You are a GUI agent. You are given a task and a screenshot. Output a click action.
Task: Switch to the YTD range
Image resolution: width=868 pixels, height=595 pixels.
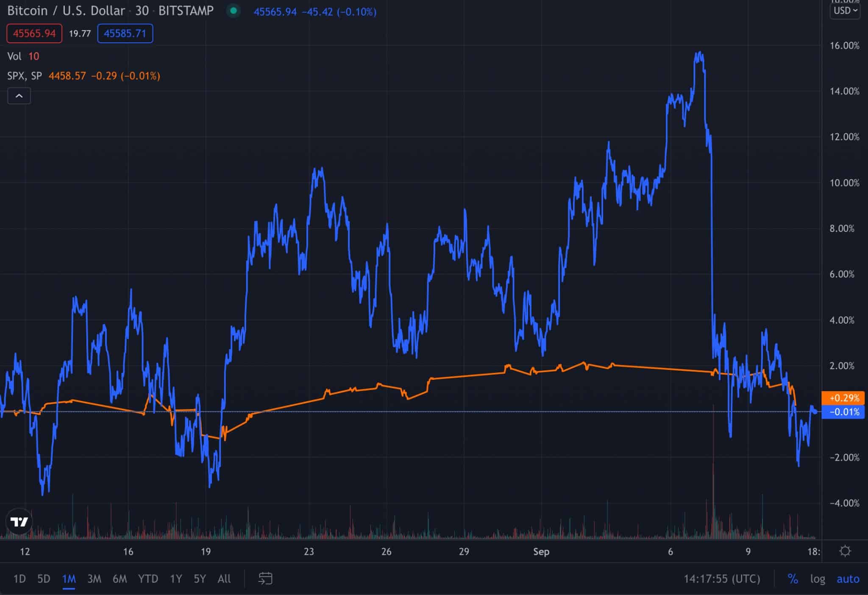148,578
